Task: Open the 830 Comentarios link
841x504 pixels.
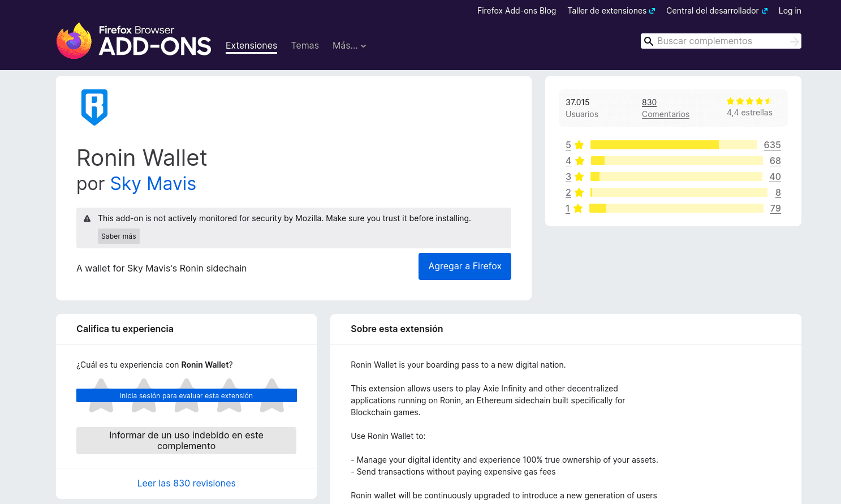Action: [666, 108]
